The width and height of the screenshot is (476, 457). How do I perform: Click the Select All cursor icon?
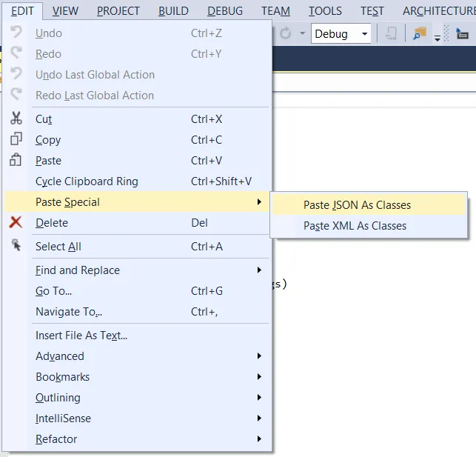pyautogui.click(x=16, y=245)
